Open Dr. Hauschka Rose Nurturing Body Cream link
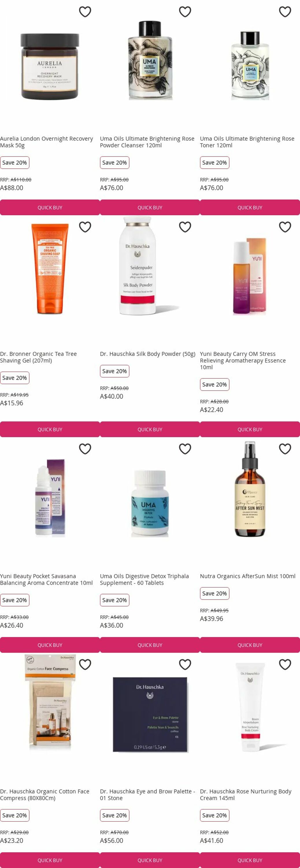The image size is (300, 868). pos(246,795)
